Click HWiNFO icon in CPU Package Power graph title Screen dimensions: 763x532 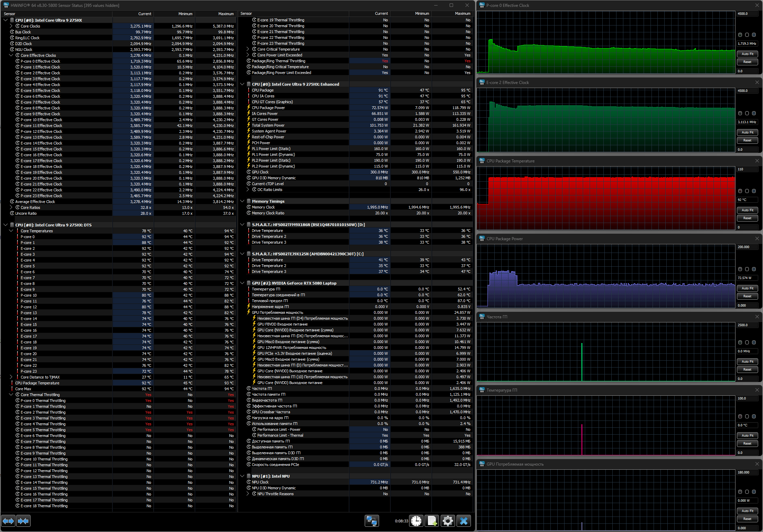click(482, 238)
